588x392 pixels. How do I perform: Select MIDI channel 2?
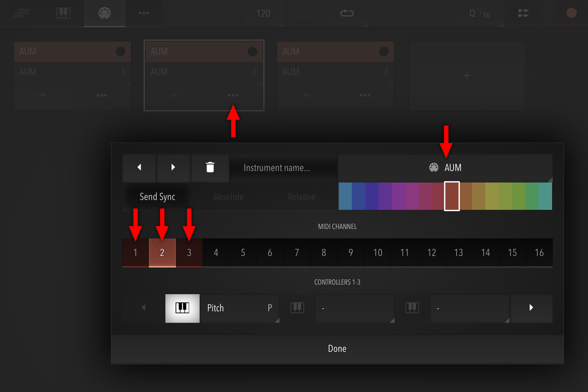(162, 253)
